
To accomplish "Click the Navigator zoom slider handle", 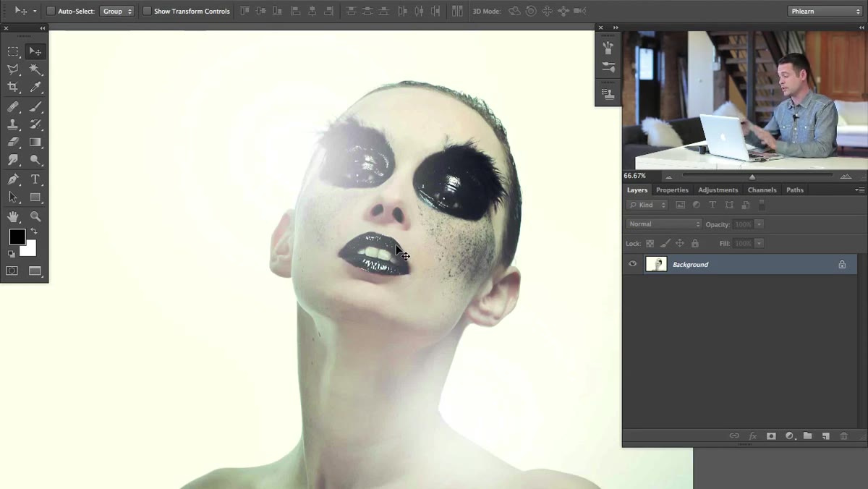I will pyautogui.click(x=752, y=177).
